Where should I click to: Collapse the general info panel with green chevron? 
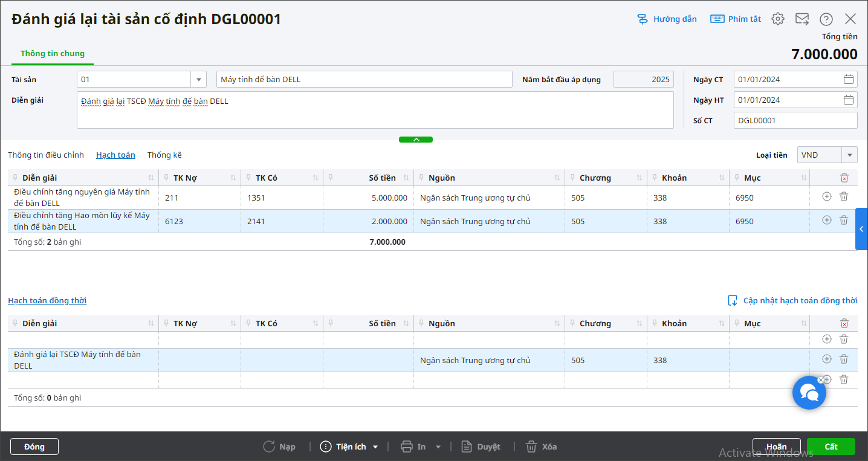(416, 140)
